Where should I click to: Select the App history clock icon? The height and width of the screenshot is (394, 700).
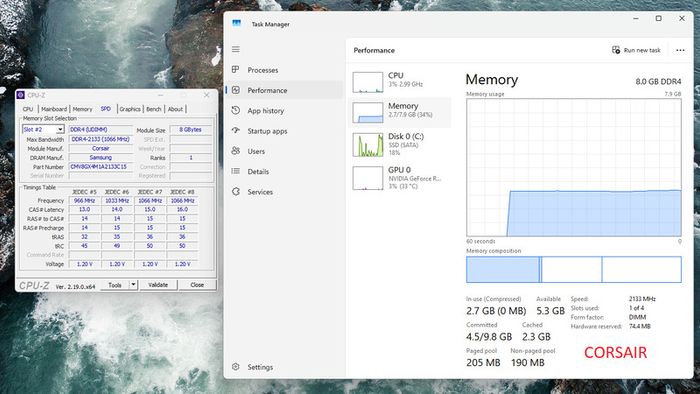coord(236,110)
